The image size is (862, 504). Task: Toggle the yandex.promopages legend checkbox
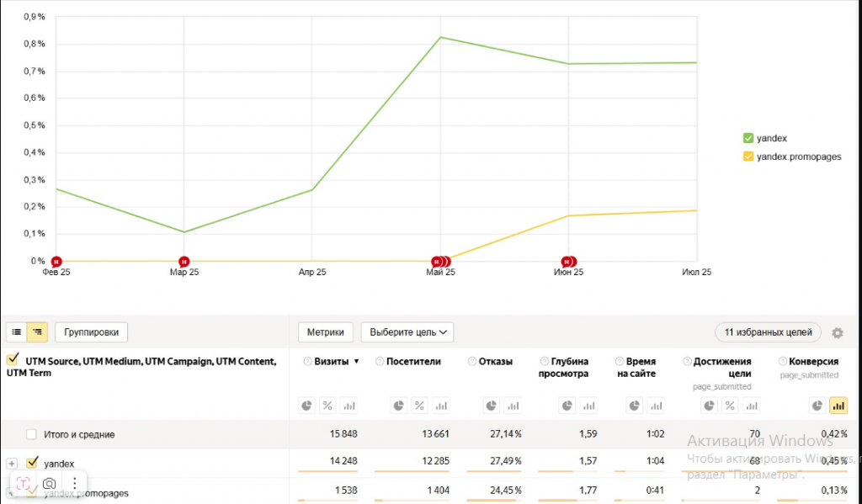click(748, 157)
